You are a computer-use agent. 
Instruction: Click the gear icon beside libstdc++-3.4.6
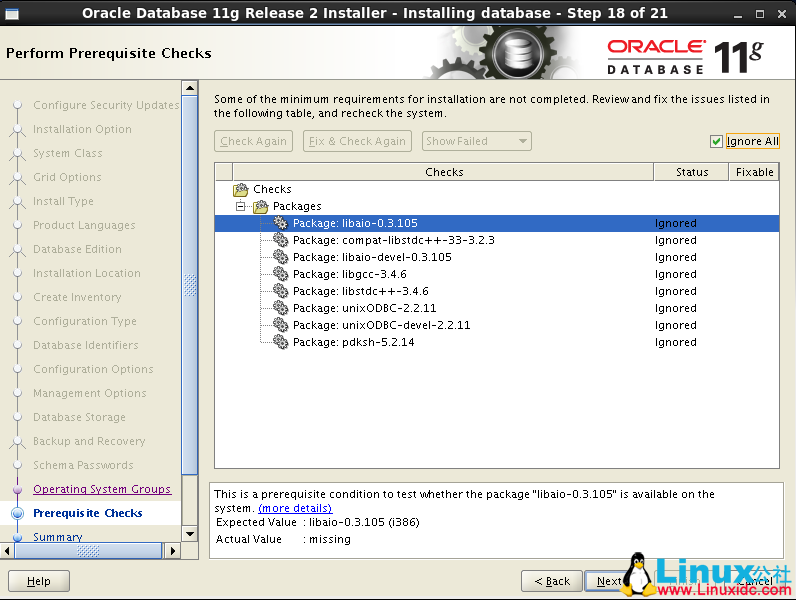click(280, 291)
